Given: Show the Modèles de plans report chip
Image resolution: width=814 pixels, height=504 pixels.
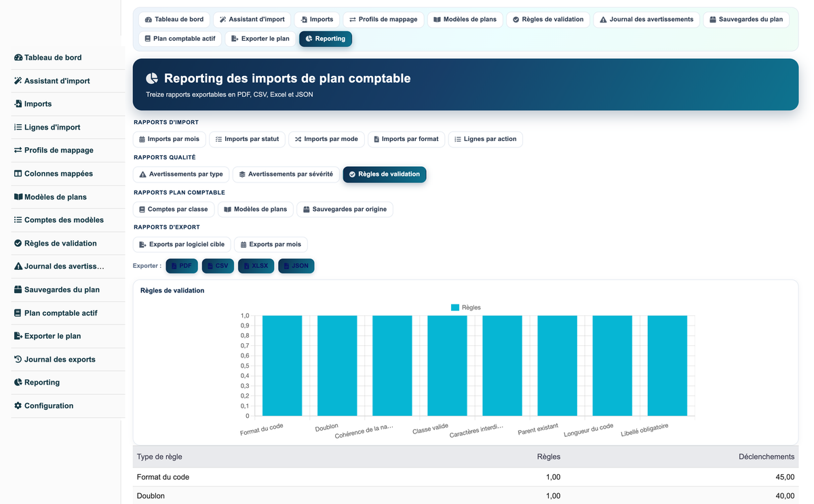Looking at the screenshot, I should 256,210.
